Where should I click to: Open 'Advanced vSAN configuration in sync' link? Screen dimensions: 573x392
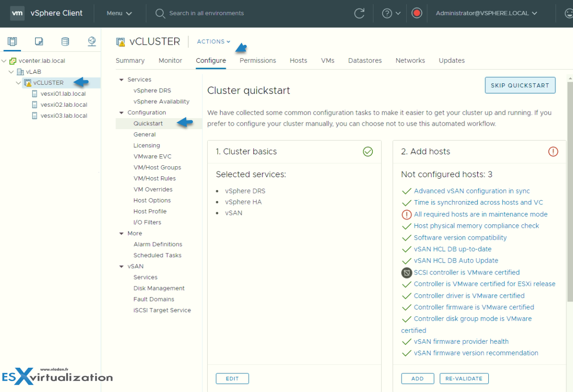472,191
